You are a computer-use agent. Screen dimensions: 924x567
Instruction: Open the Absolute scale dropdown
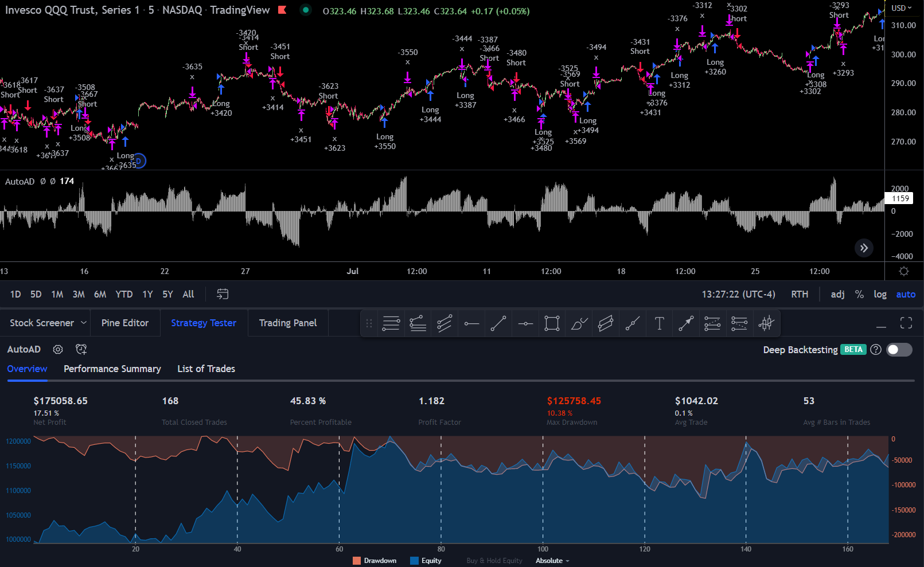tap(552, 561)
